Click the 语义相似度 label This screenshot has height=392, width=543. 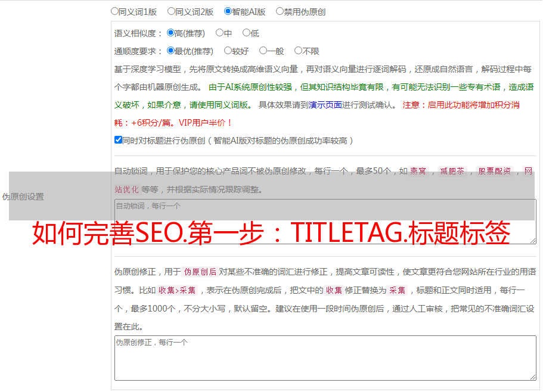[x=138, y=33]
